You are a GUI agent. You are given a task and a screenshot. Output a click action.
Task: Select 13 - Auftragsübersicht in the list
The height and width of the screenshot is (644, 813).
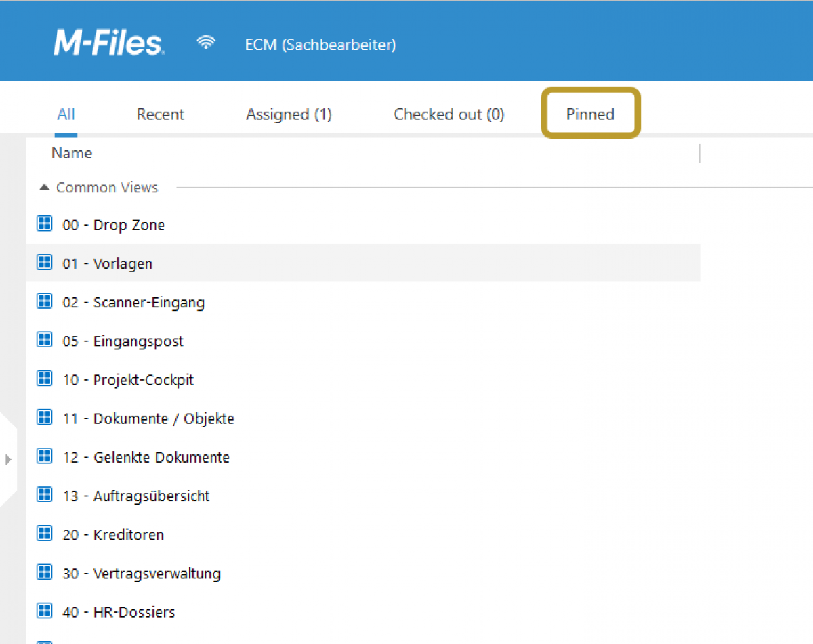(151, 496)
